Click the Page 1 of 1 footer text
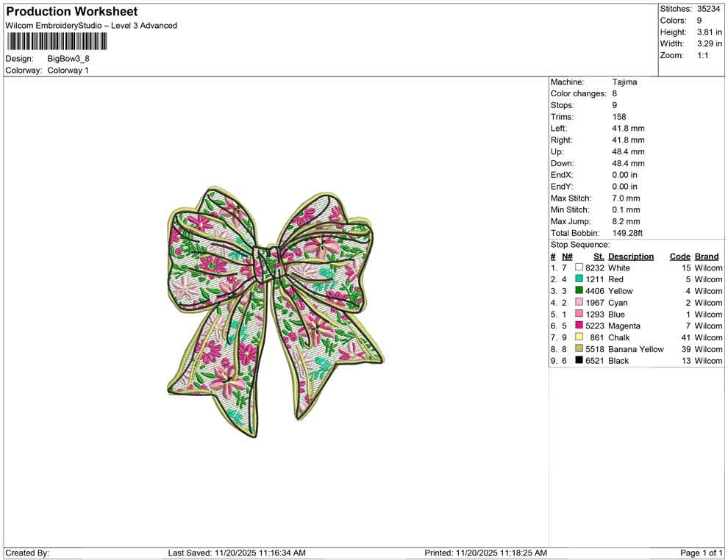The height and width of the screenshot is (560, 728). point(702,553)
